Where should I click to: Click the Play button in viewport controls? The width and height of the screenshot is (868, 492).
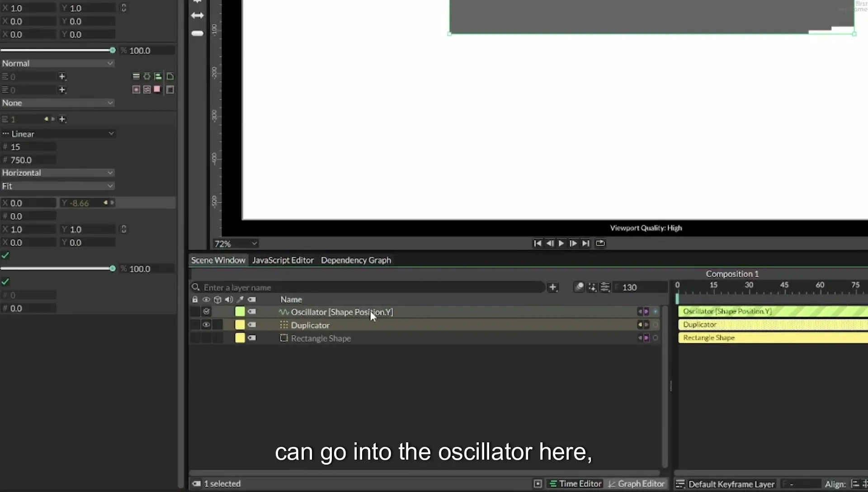(561, 243)
